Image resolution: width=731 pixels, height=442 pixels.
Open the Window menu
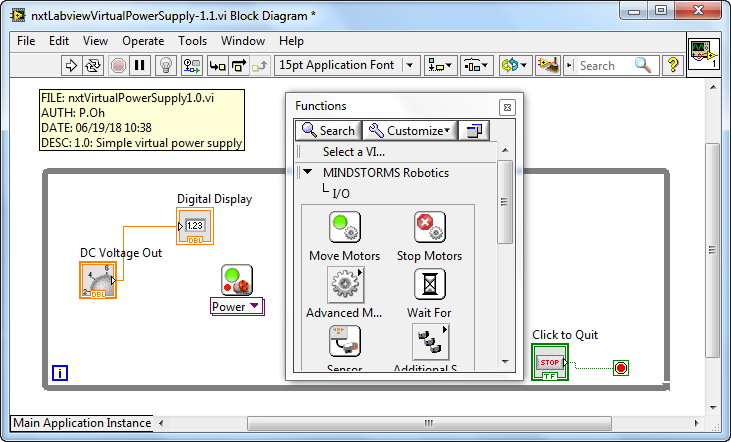pyautogui.click(x=243, y=41)
